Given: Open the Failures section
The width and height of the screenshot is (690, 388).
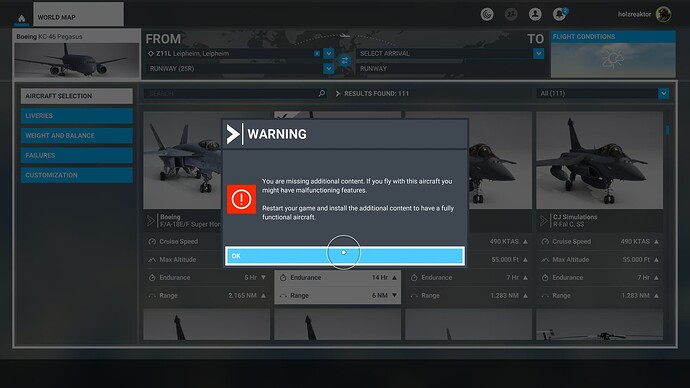Looking at the screenshot, I should click(77, 155).
